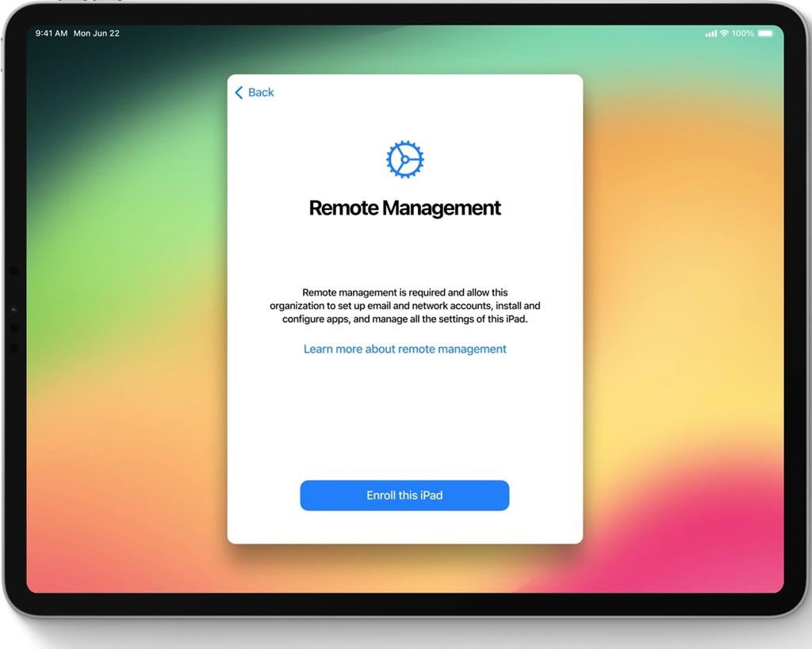Click the 100% battery percentage
Screen dimensions: 812x649
pyautogui.click(x=742, y=33)
